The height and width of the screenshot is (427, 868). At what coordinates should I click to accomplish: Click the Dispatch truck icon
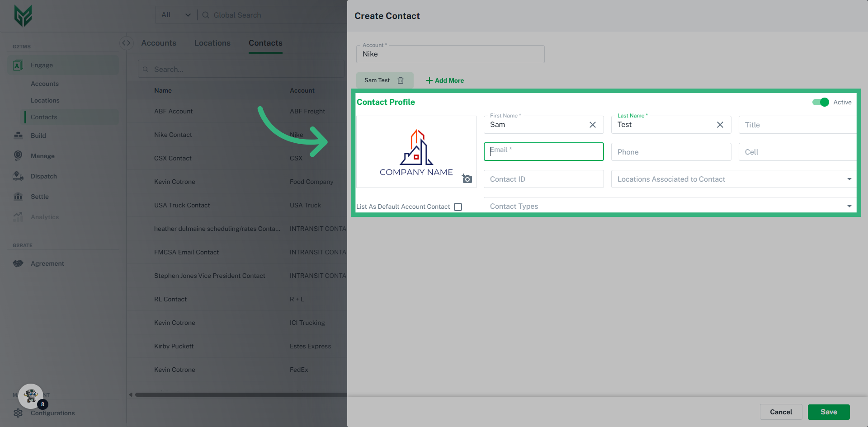tap(18, 176)
